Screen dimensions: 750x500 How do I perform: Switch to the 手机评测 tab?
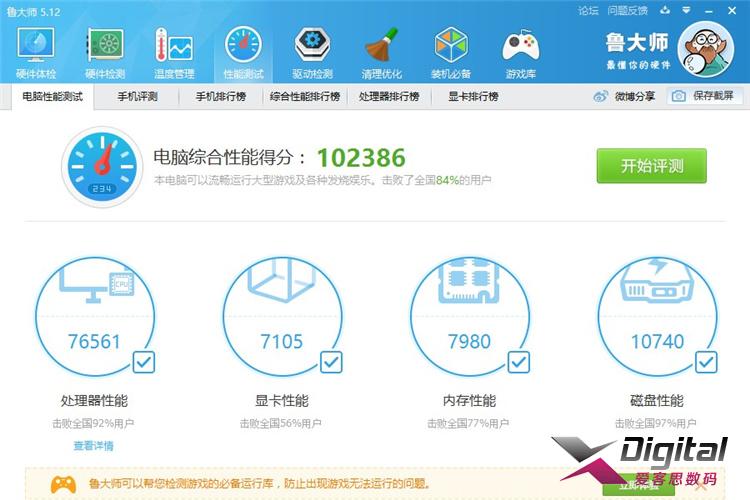point(137,97)
